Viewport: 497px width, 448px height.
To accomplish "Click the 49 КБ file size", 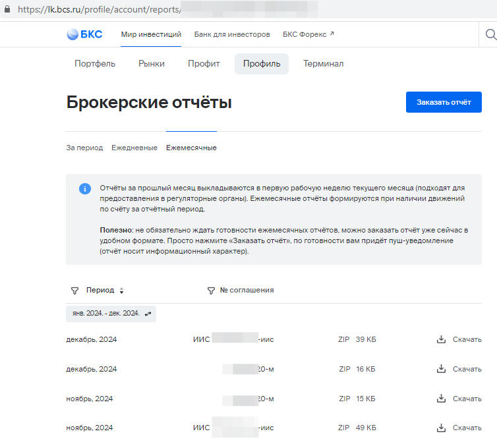I will click(366, 428).
